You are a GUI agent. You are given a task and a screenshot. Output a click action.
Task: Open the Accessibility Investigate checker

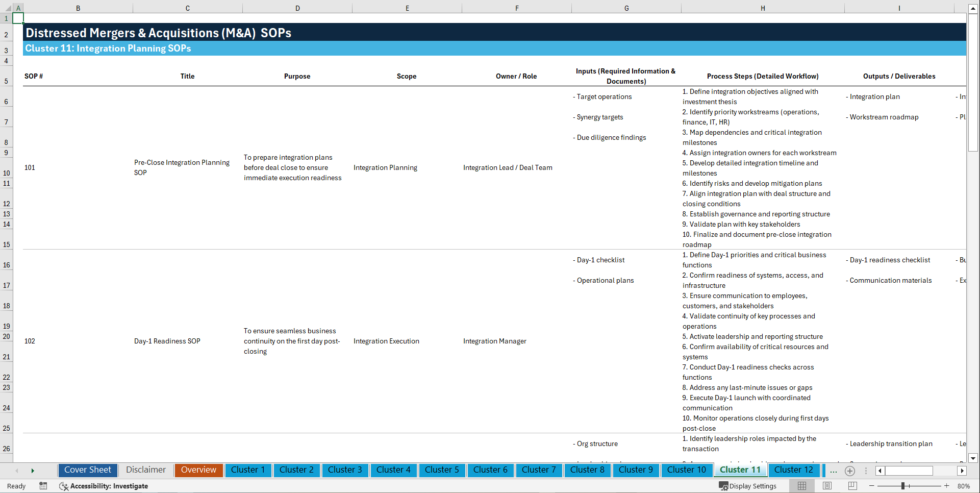tap(104, 486)
